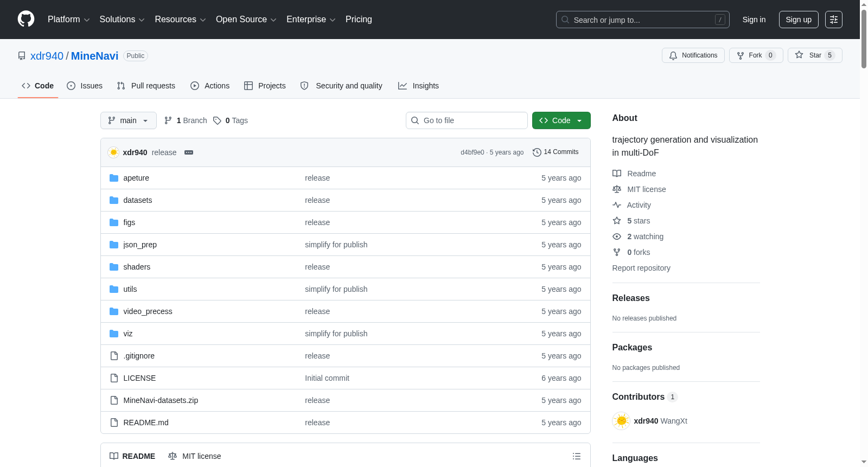Switch to the Actions tab
Viewport: 868px width, 467px height.
[210, 86]
